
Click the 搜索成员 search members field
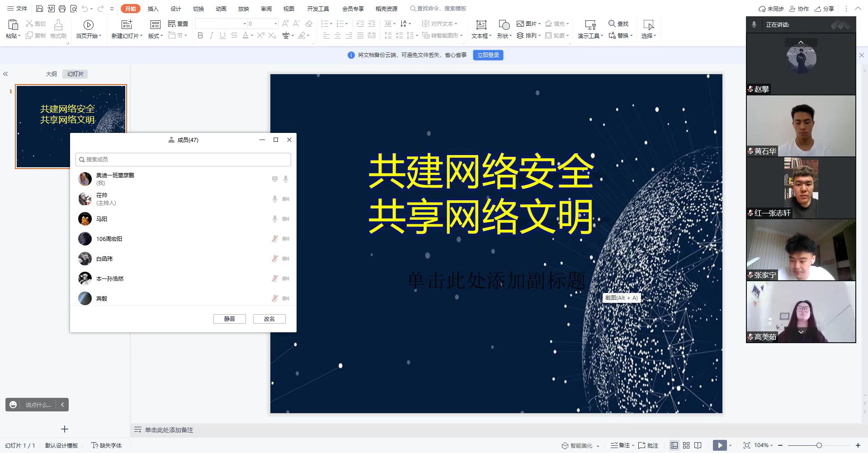(x=183, y=159)
